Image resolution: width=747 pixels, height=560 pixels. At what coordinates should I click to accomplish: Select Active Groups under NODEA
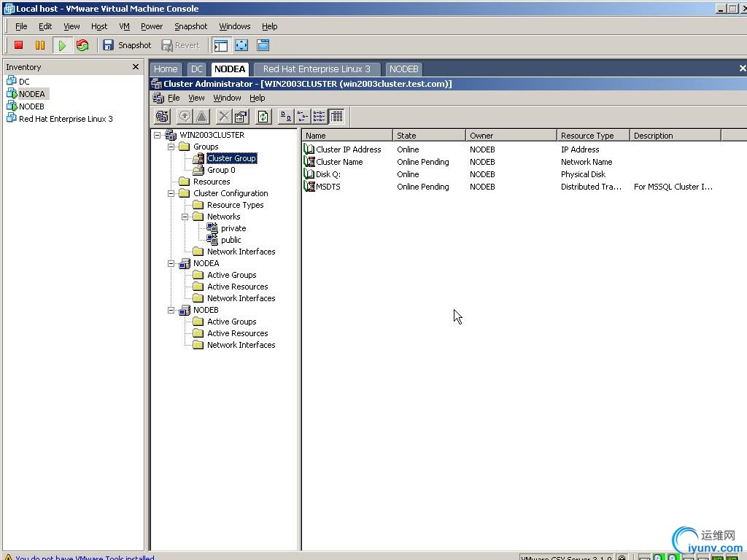point(231,275)
